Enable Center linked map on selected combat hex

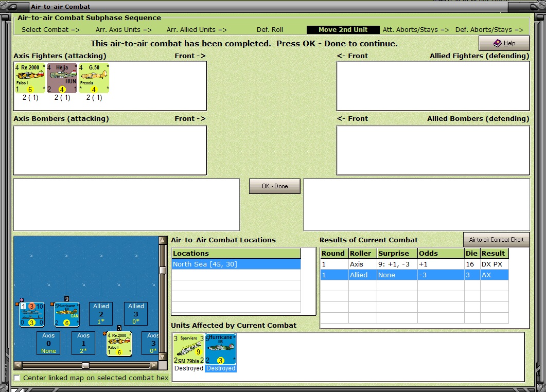click(16, 378)
